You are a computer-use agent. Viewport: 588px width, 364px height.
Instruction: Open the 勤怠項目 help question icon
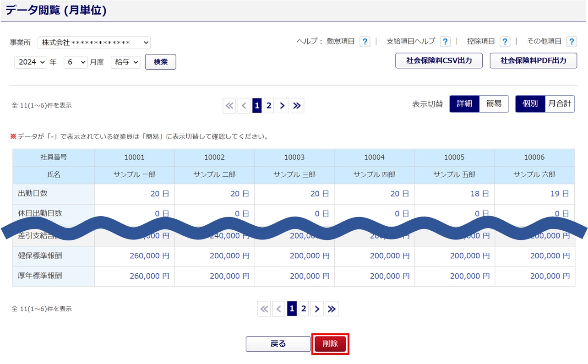pos(365,42)
